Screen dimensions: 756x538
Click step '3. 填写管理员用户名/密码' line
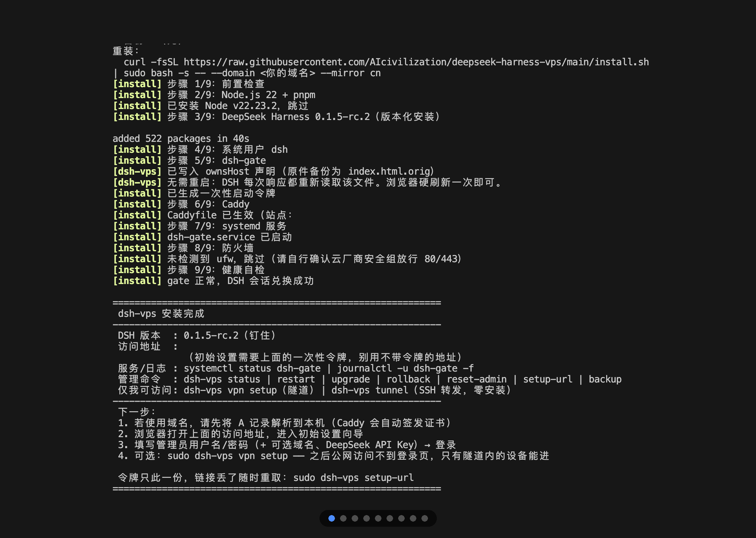(x=287, y=445)
